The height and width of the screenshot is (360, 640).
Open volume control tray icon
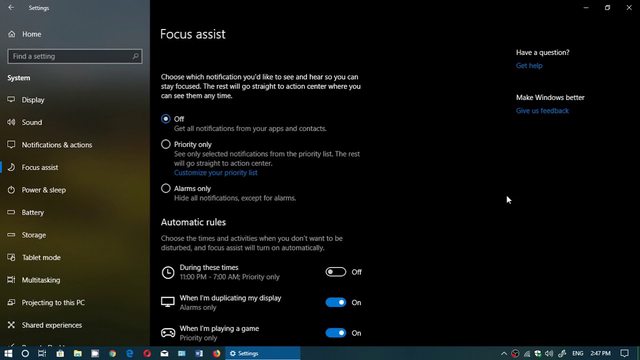click(x=549, y=353)
